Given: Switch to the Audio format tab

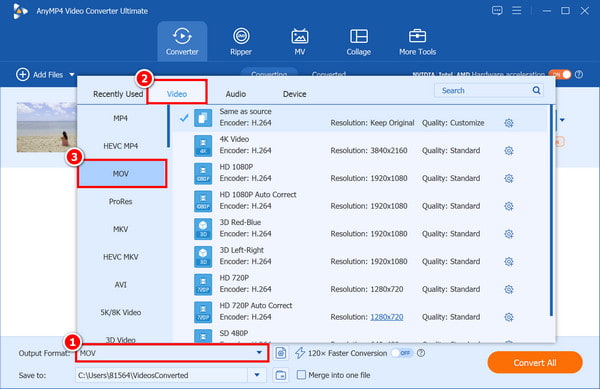Looking at the screenshot, I should coord(236,94).
